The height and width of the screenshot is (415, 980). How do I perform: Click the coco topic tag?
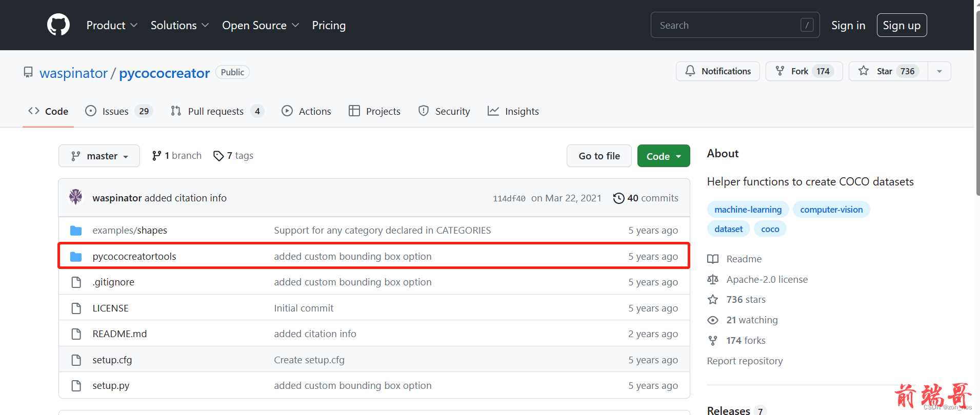(x=770, y=229)
